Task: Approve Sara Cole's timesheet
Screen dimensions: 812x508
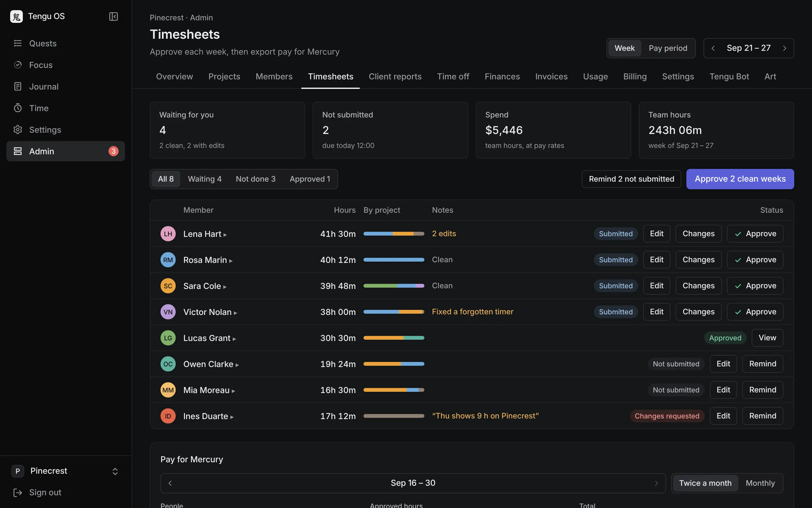Action: pyautogui.click(x=755, y=286)
